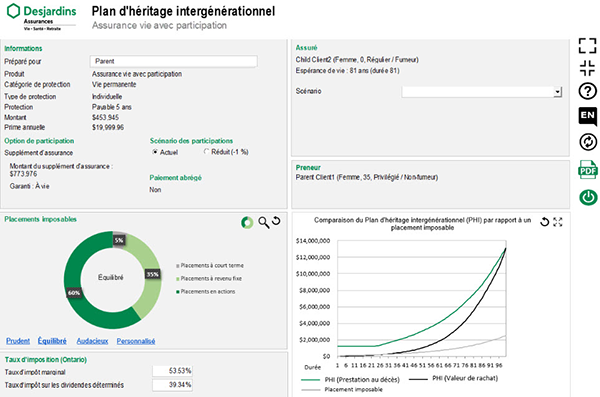
Task: Click the Équilibré label in donut center
Action: point(111,278)
